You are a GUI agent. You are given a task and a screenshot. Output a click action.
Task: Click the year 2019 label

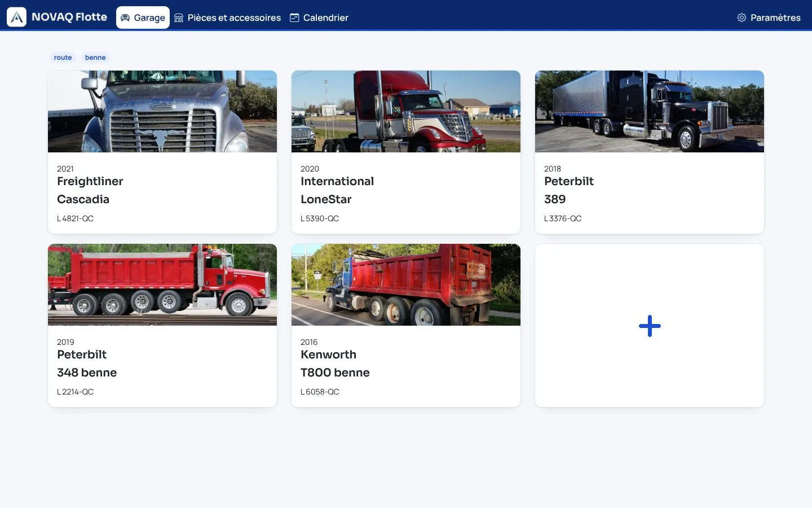65,342
